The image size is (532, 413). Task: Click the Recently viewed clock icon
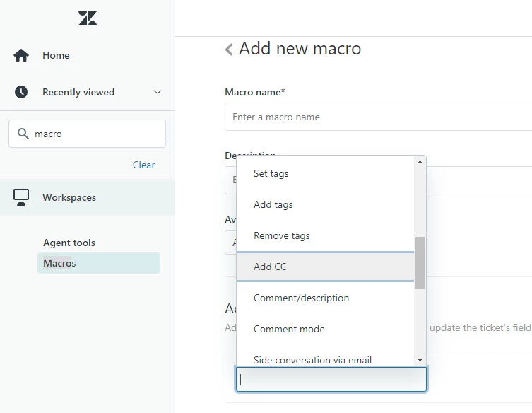(21, 92)
